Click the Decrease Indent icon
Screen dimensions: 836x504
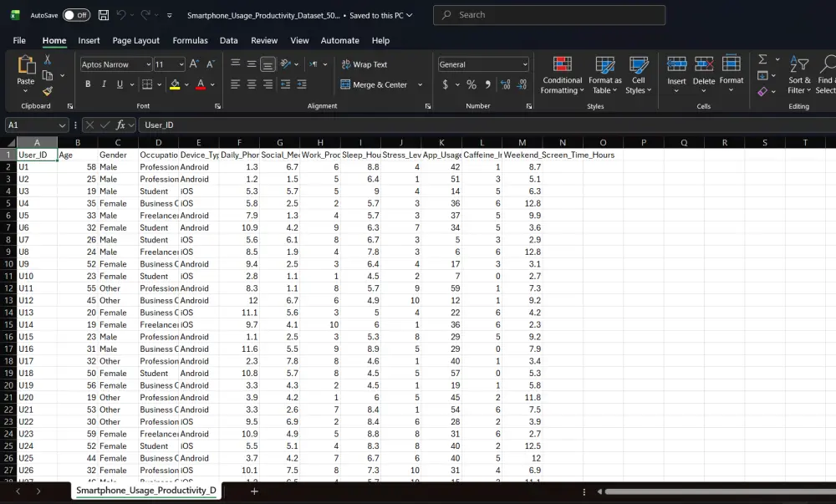(286, 84)
